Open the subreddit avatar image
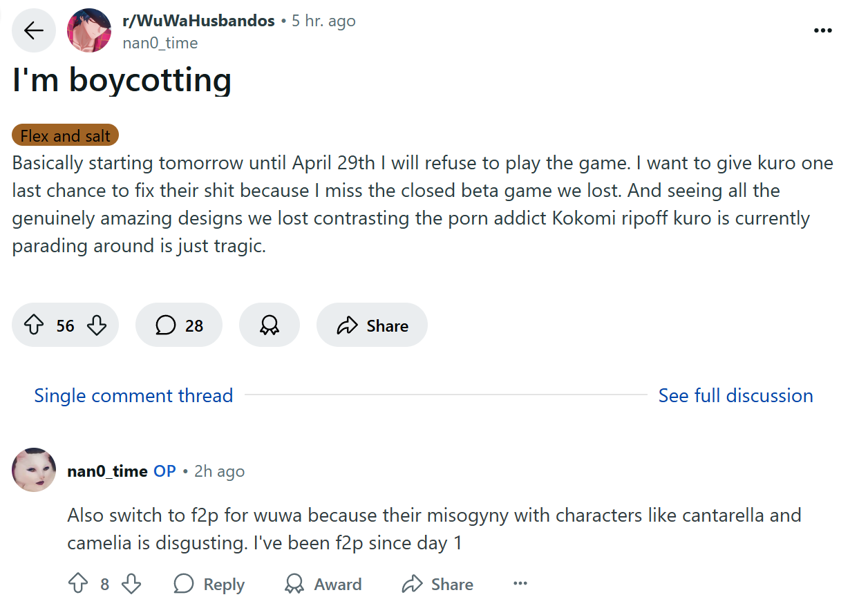This screenshot has width=868, height=597. pos(89,30)
